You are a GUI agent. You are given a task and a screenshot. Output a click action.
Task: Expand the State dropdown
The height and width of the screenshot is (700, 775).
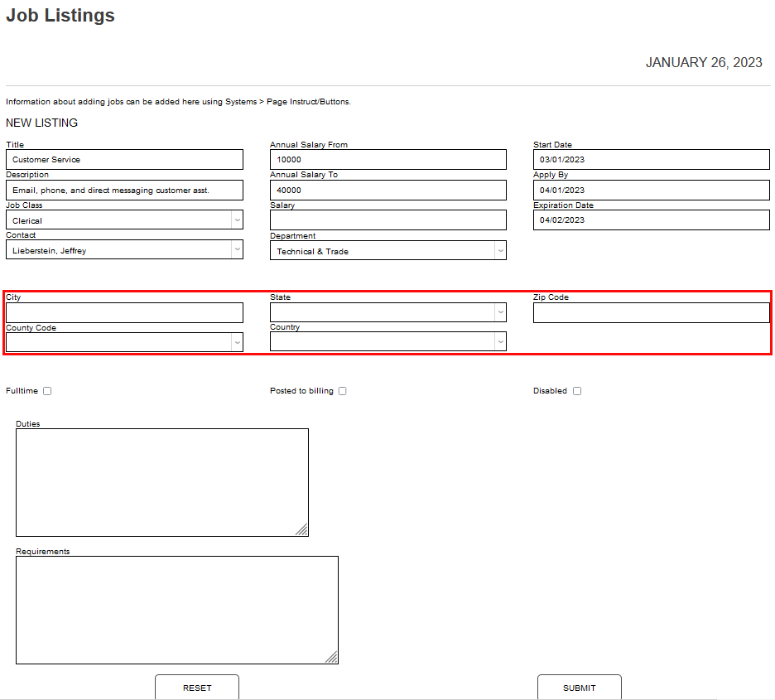(x=387, y=312)
